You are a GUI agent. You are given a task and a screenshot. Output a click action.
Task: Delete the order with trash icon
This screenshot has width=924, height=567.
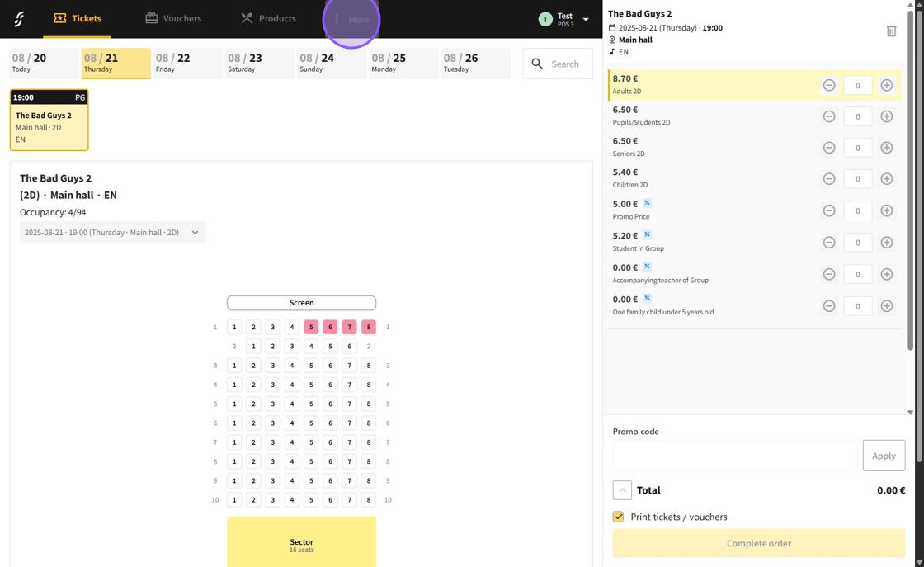click(891, 31)
